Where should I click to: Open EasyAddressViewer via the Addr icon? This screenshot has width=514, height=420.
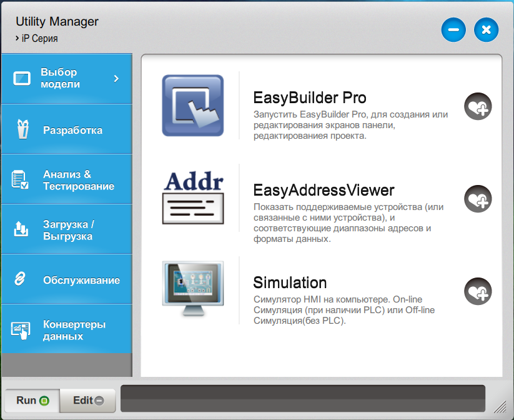(x=193, y=197)
